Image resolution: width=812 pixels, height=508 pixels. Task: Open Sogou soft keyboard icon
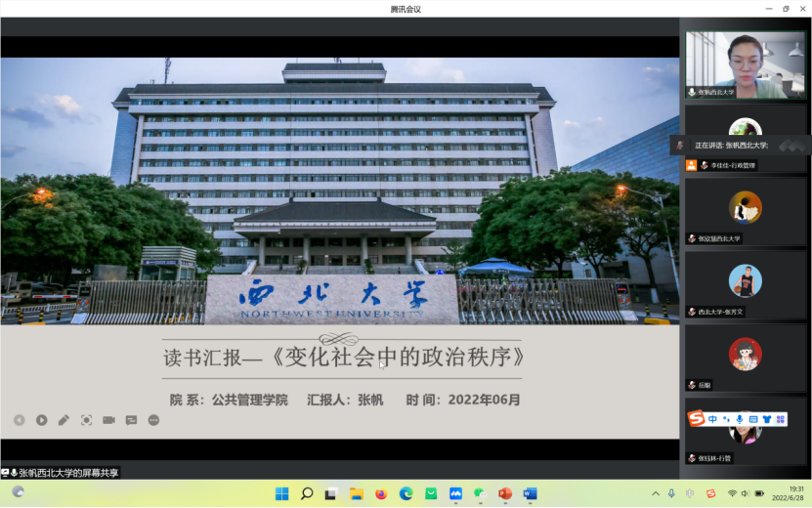[x=753, y=419]
